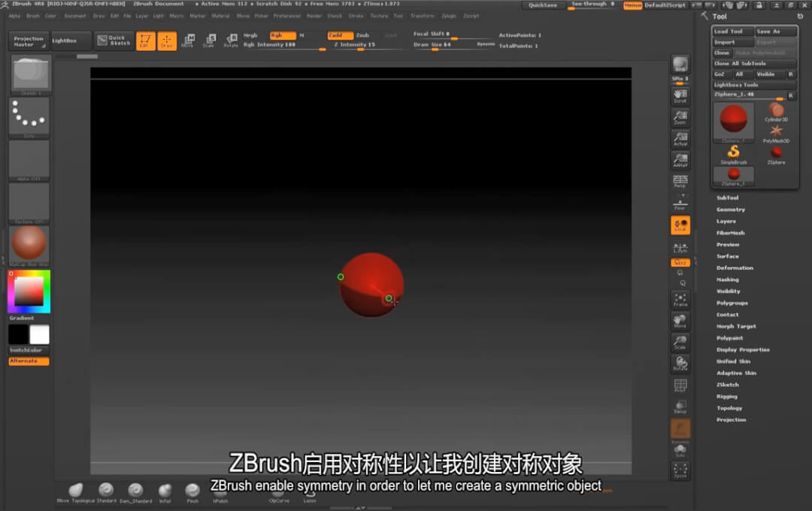Select the Rotate tool in top shelf
Screen dimensions: 812x511
tap(231, 41)
